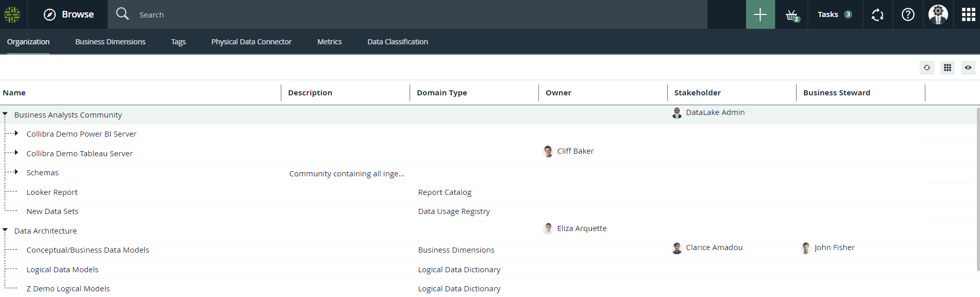Viewport: 980px width, 297px height.
Task: Open the Tasks list button
Action: coord(834,14)
